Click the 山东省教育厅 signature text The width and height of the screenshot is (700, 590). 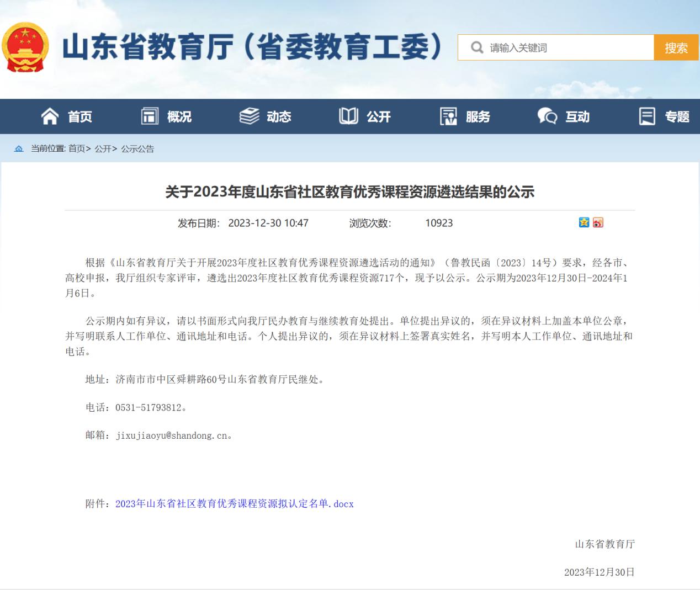[605, 544]
